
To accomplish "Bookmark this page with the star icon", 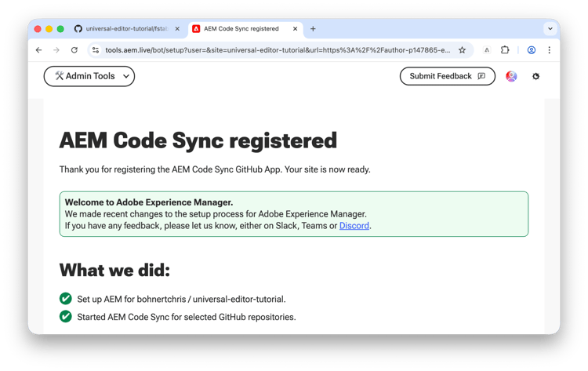I will tap(462, 50).
